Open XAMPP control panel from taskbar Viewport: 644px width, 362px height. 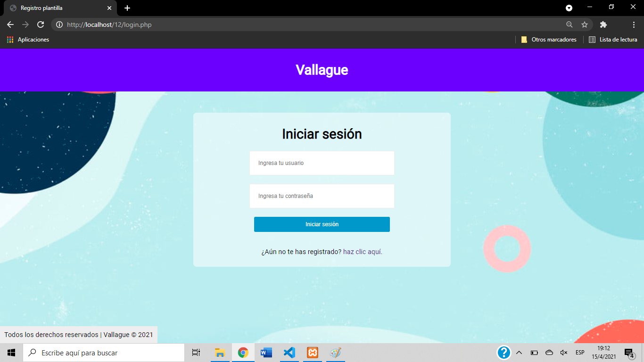pyautogui.click(x=312, y=353)
